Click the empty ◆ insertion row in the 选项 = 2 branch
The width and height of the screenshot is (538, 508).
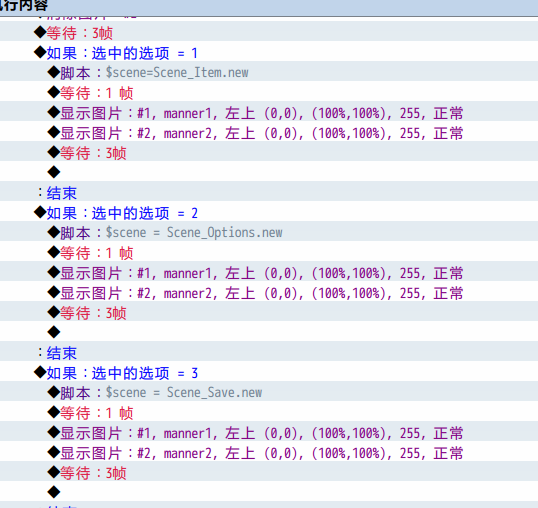coord(269,332)
